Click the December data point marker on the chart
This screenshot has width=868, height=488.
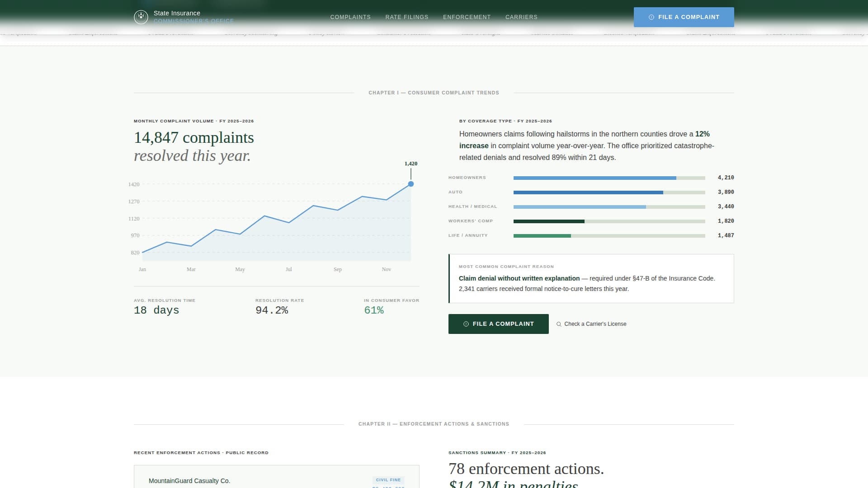411,184
